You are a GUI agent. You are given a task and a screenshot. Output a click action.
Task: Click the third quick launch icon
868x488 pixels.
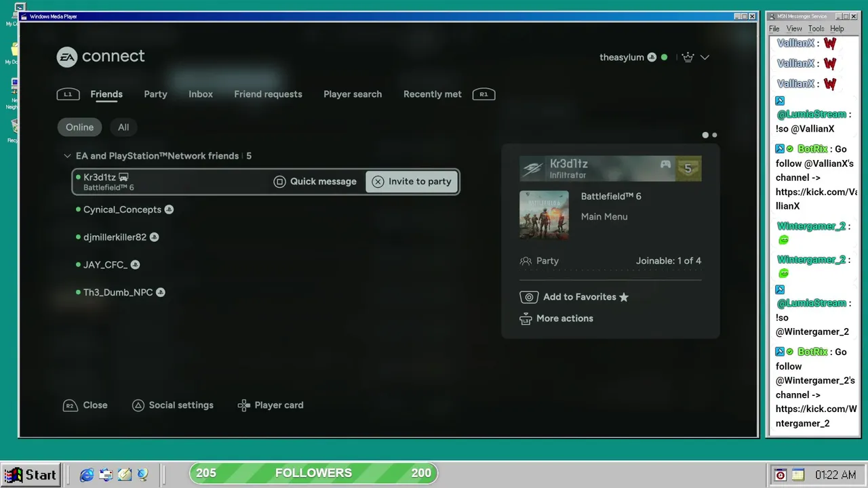tap(124, 475)
